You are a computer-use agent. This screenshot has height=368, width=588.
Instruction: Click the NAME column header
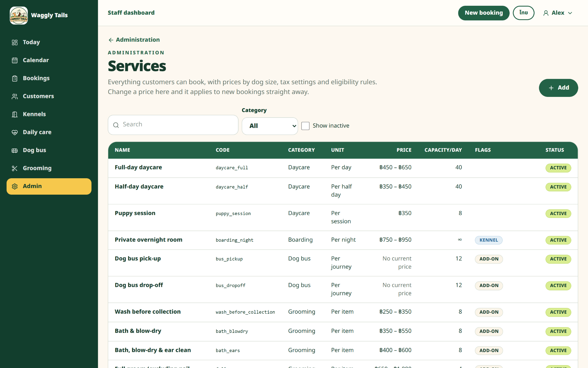pos(122,150)
